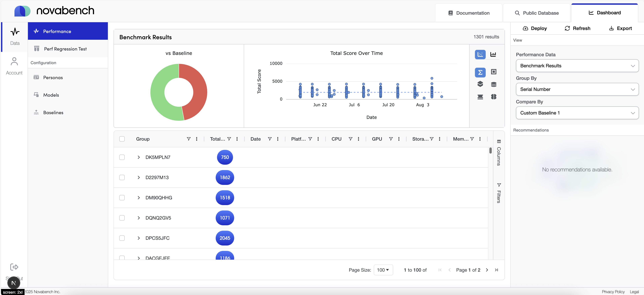
Task: Click the database cylinder icon beside the chart
Action: point(493,84)
